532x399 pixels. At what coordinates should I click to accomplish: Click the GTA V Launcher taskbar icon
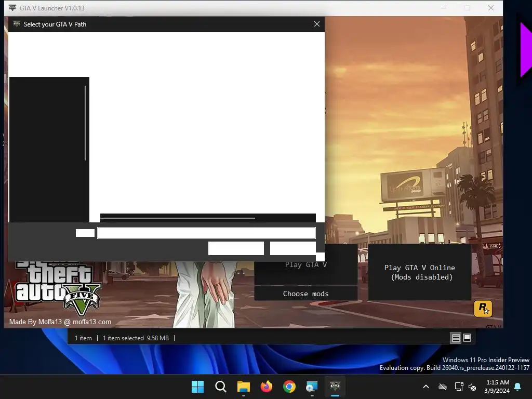335,387
